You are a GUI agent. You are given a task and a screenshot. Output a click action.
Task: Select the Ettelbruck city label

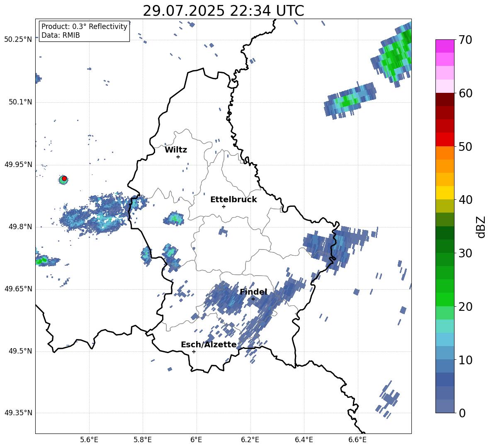(233, 200)
